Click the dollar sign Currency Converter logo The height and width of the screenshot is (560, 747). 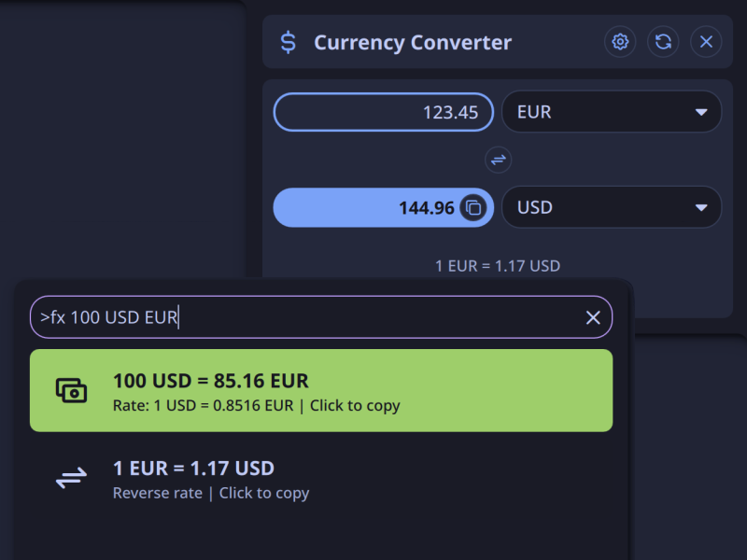click(x=287, y=42)
